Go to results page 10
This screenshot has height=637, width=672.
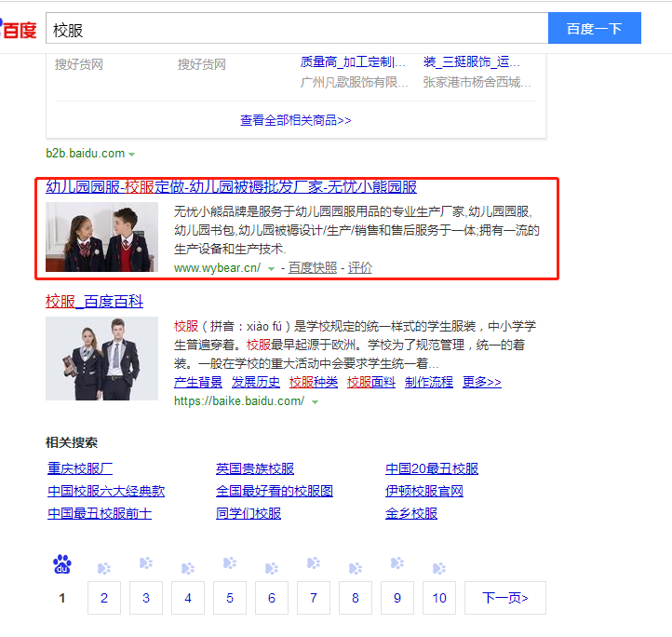tap(439, 598)
